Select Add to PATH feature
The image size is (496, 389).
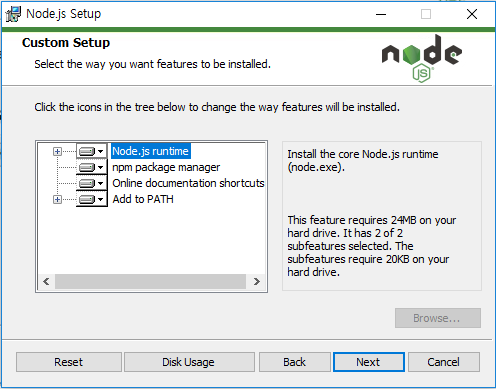click(143, 199)
